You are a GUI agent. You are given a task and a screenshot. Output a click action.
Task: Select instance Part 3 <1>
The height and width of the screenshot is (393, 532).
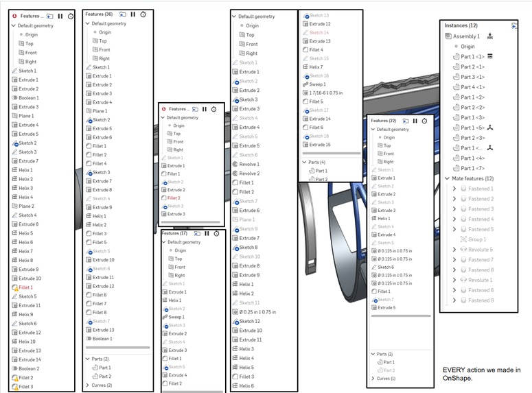tap(473, 77)
